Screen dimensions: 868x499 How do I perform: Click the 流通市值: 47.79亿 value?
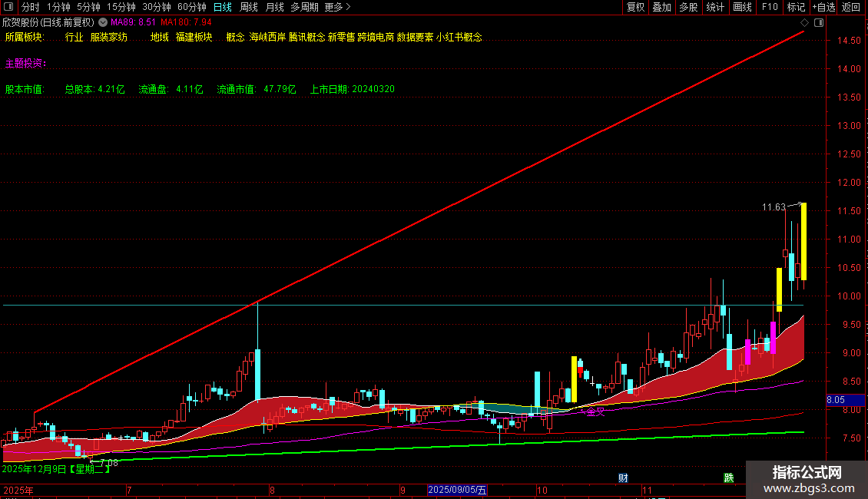coord(257,89)
